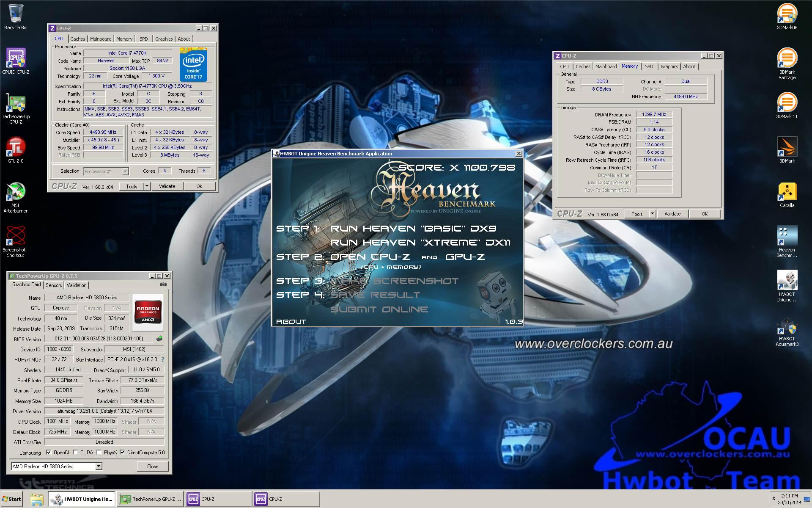Switch to TechPowerUp GPU-Z taskbar button
Image resolution: width=812 pixels, height=508 pixels.
tap(150, 499)
